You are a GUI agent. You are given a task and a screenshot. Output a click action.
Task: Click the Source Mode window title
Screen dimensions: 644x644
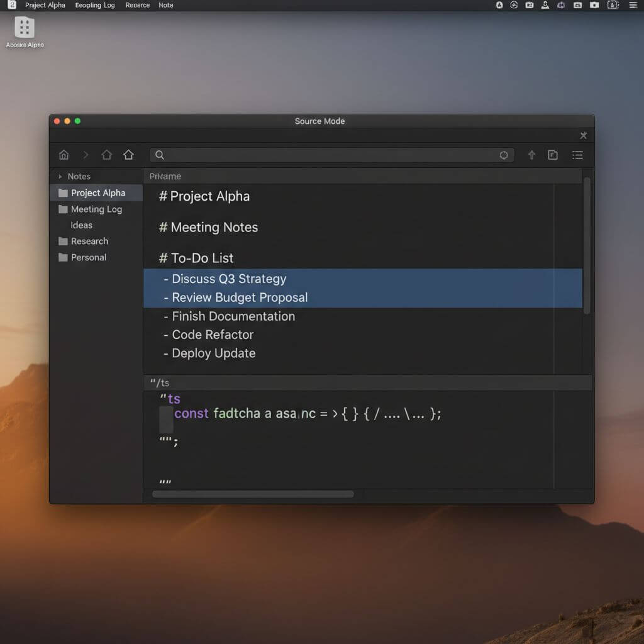(319, 121)
